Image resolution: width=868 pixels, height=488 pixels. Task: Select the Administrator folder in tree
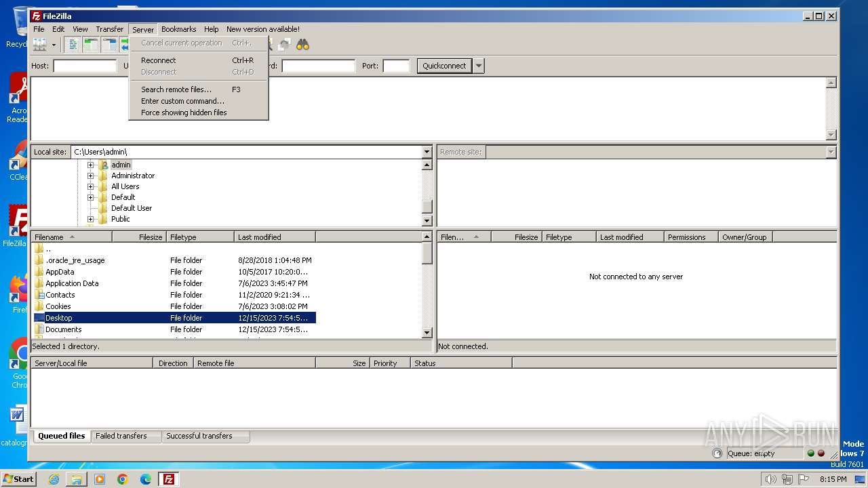(x=133, y=176)
